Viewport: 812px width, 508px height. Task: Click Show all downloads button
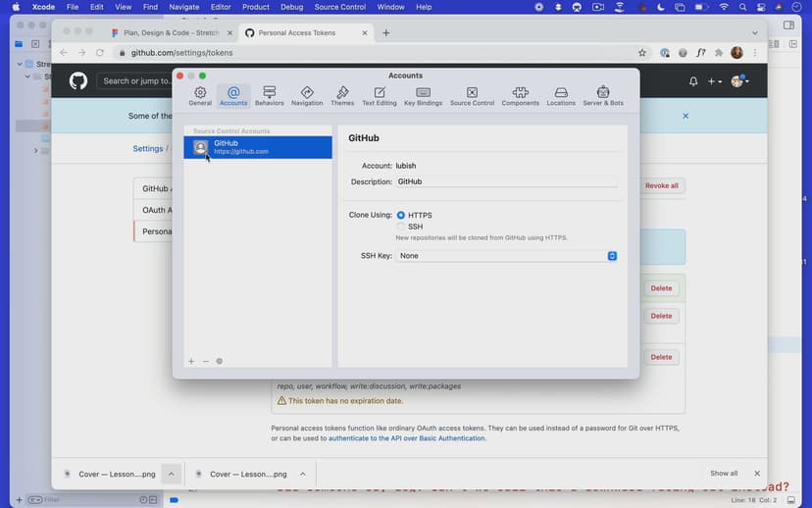pyautogui.click(x=724, y=474)
